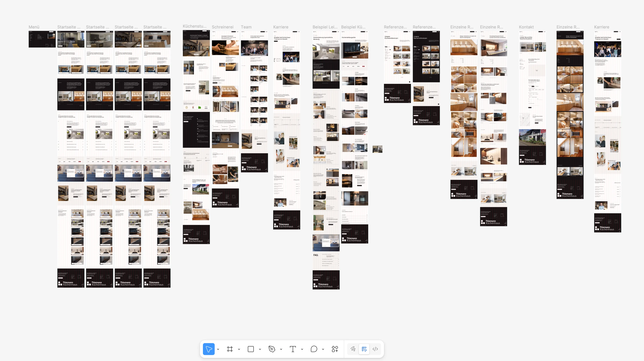Pick the Comment tool
644x361 pixels.
pos(314,349)
